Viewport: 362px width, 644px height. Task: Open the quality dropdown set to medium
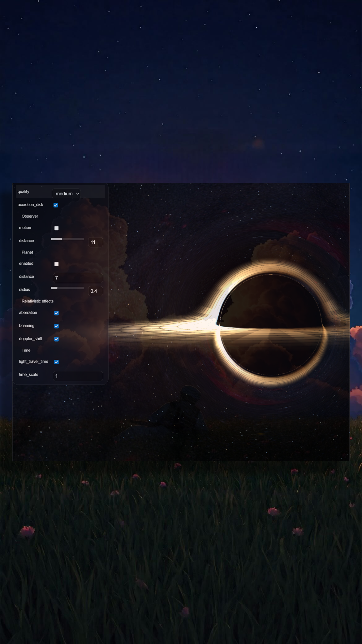coord(66,194)
